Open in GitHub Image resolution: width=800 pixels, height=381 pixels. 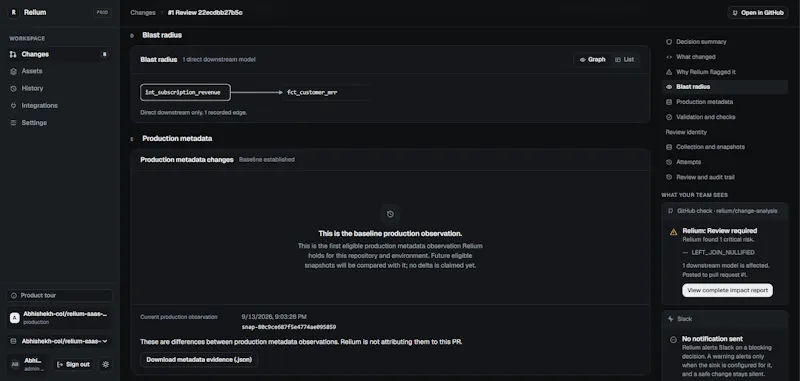(758, 13)
